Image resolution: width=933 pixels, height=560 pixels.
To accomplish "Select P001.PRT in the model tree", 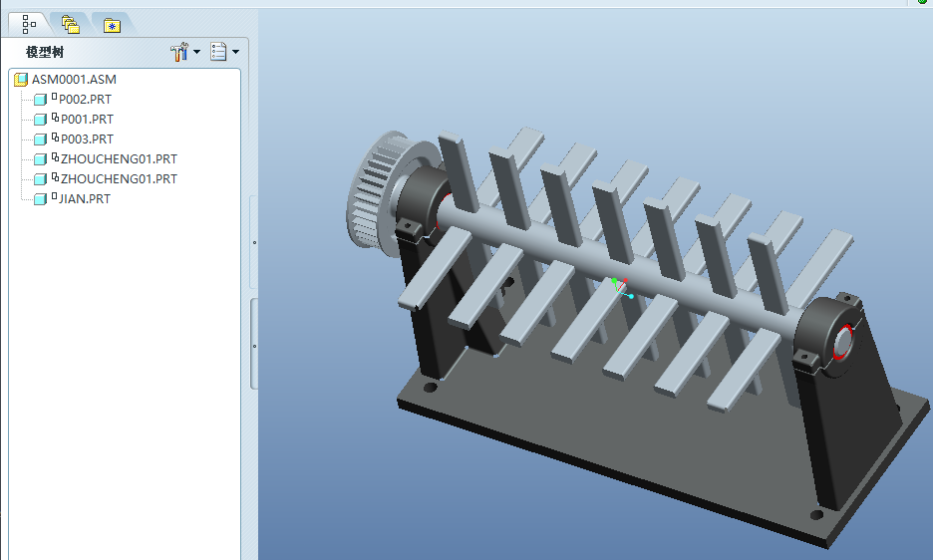I will [87, 119].
